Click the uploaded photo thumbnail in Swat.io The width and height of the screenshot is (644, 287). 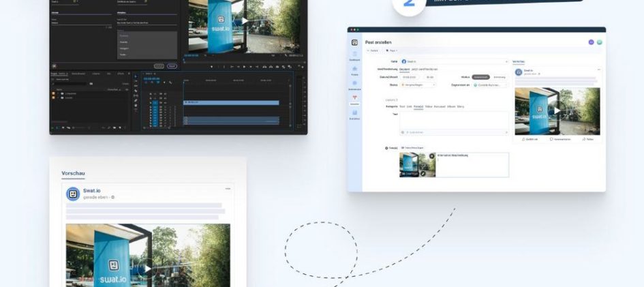click(417, 165)
